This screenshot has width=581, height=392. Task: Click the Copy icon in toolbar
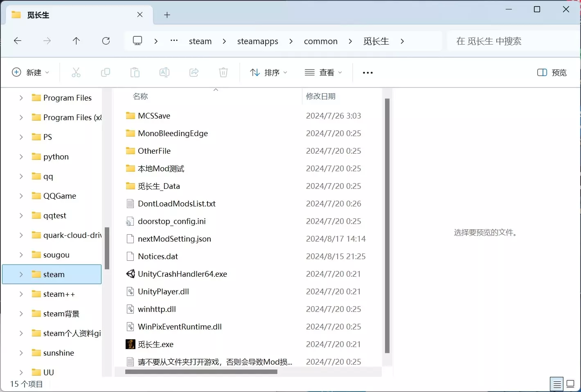[x=106, y=73]
